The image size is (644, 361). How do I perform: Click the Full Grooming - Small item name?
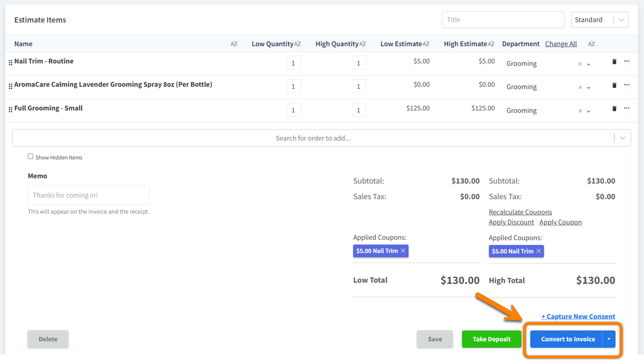click(48, 108)
